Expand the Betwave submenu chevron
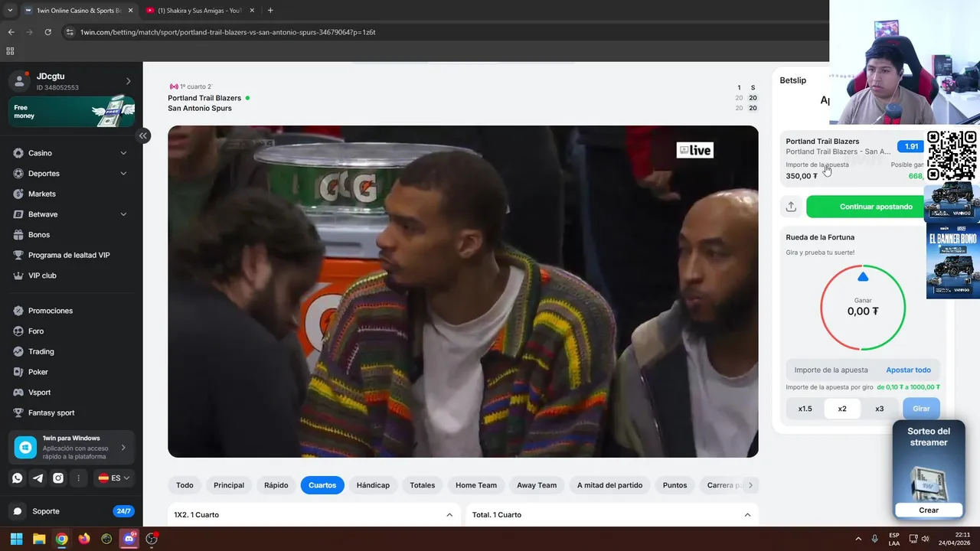The image size is (980, 551). (123, 214)
